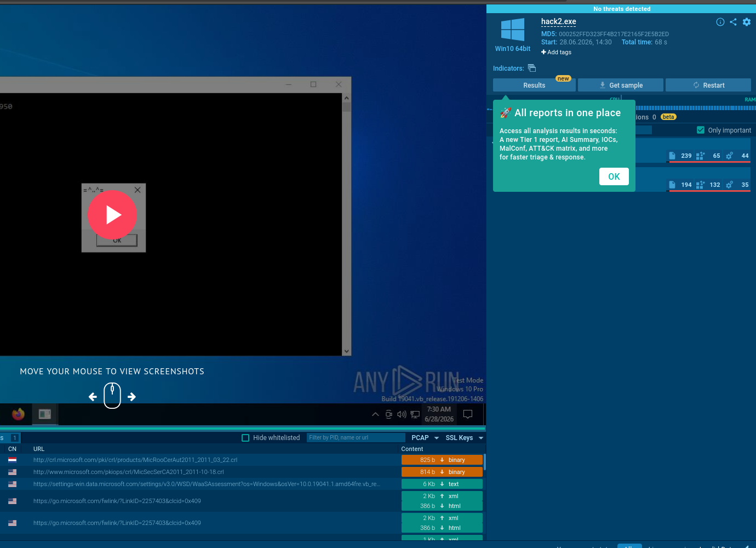
Task: Click the network tray icon
Action: click(x=415, y=414)
